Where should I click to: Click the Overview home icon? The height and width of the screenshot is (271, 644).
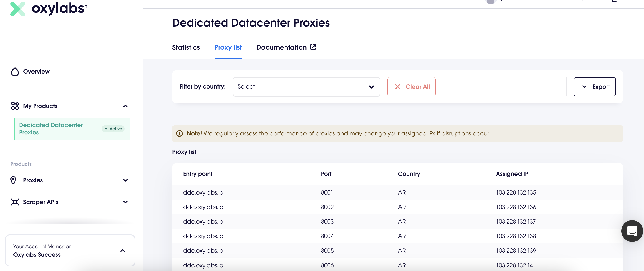(15, 71)
